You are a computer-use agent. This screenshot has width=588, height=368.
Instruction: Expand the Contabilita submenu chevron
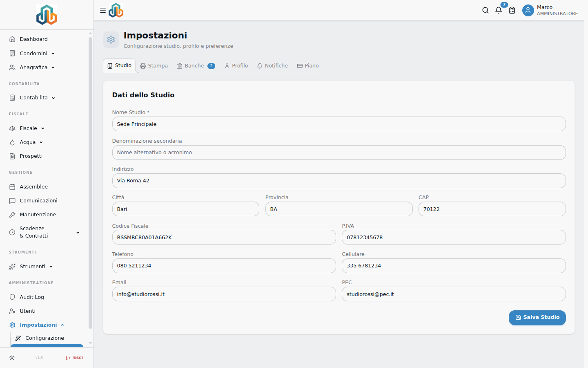click(53, 98)
